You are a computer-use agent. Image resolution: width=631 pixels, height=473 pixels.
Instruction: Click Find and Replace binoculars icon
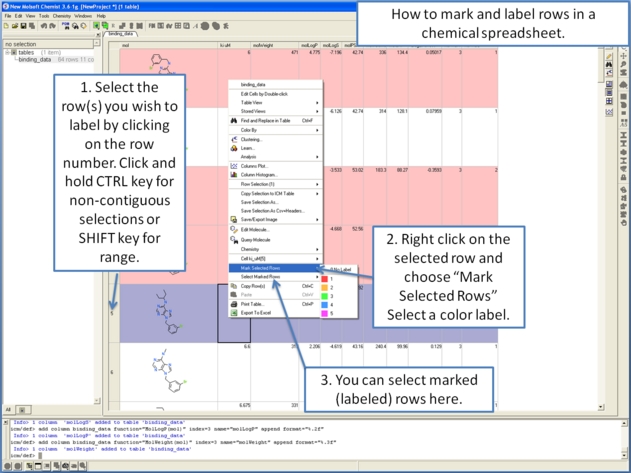[234, 120]
